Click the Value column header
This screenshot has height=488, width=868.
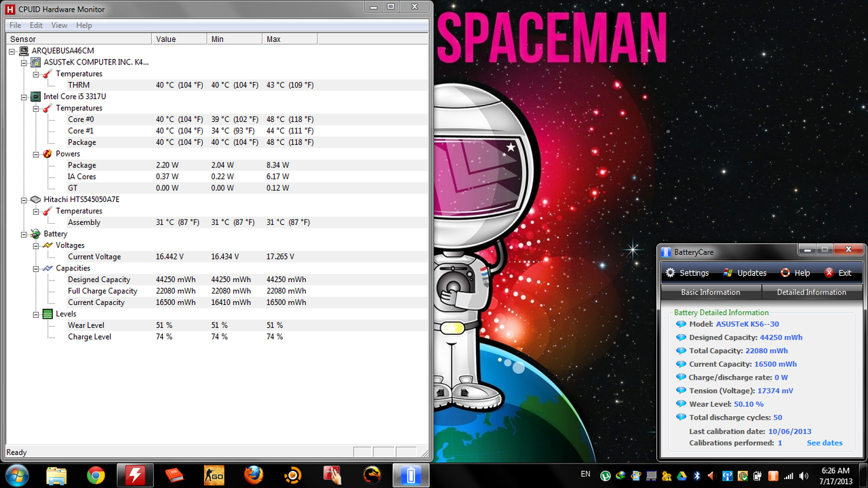(x=179, y=39)
